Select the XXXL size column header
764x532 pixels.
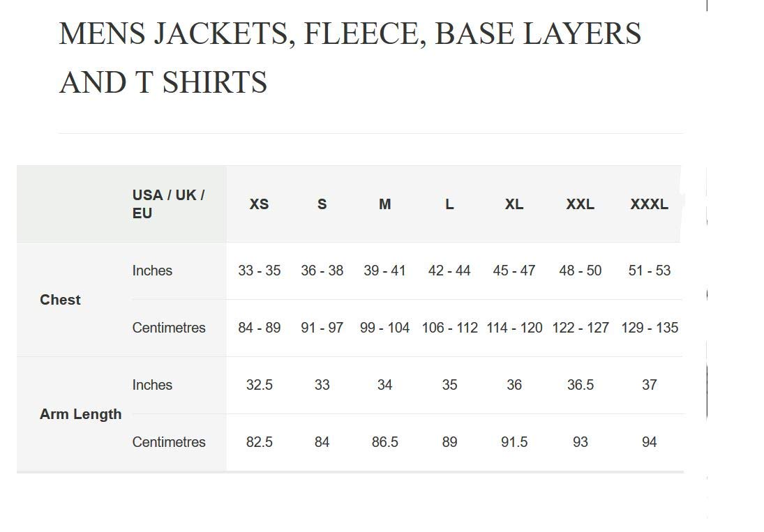[x=649, y=204]
